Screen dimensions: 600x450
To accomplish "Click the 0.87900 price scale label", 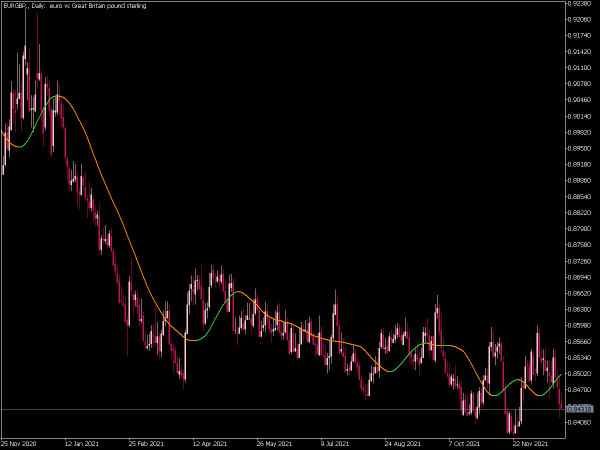I will point(580,229).
